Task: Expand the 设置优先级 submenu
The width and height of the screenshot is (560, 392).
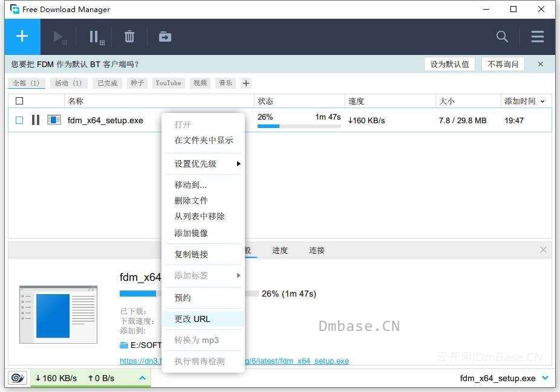Action: tap(203, 164)
